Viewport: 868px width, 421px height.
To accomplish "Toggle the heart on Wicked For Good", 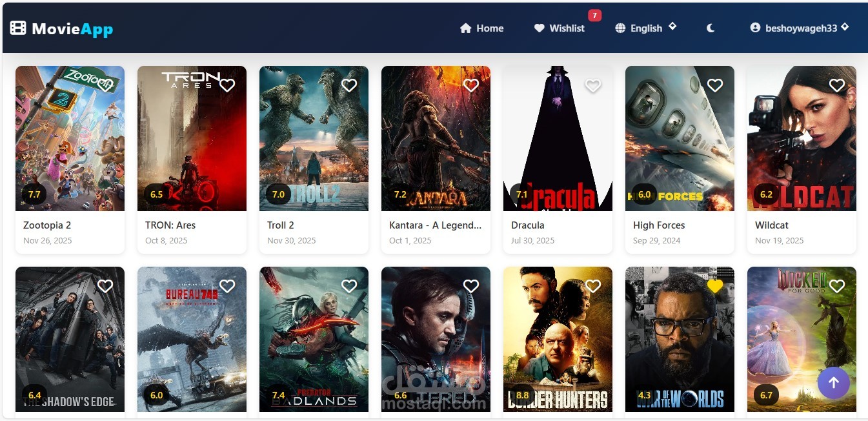I will [837, 286].
